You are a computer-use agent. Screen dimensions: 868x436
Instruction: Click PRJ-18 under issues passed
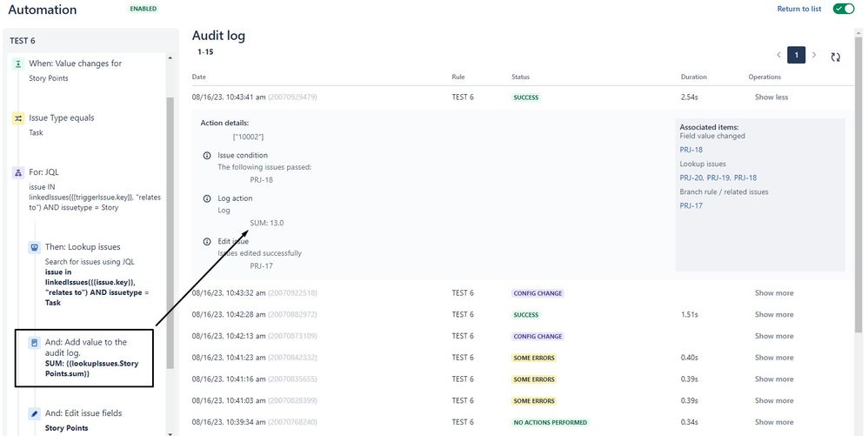[x=261, y=179]
